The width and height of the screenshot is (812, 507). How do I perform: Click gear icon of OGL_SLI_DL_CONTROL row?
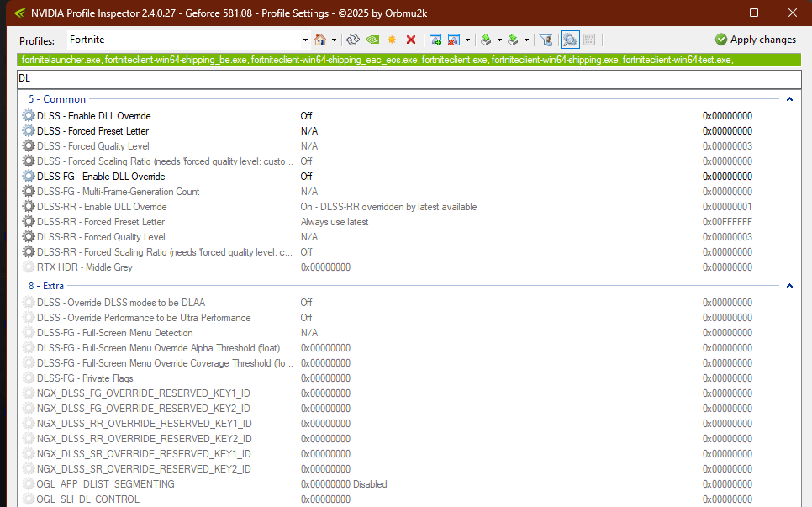point(29,499)
